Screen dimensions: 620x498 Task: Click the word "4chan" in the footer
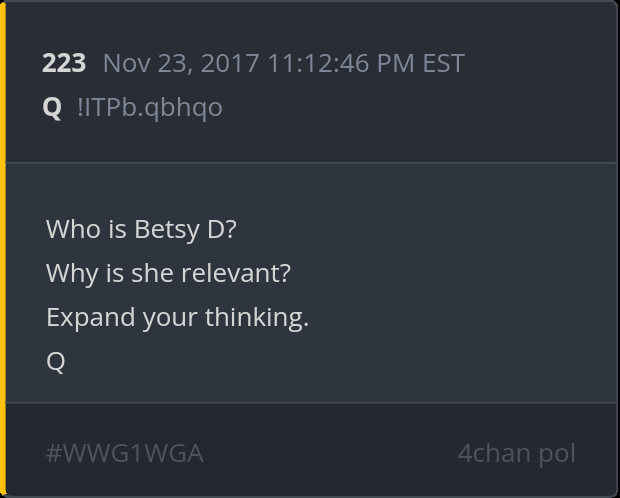pos(494,453)
